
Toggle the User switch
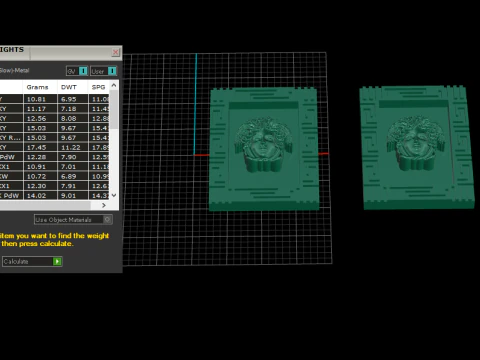point(104,71)
